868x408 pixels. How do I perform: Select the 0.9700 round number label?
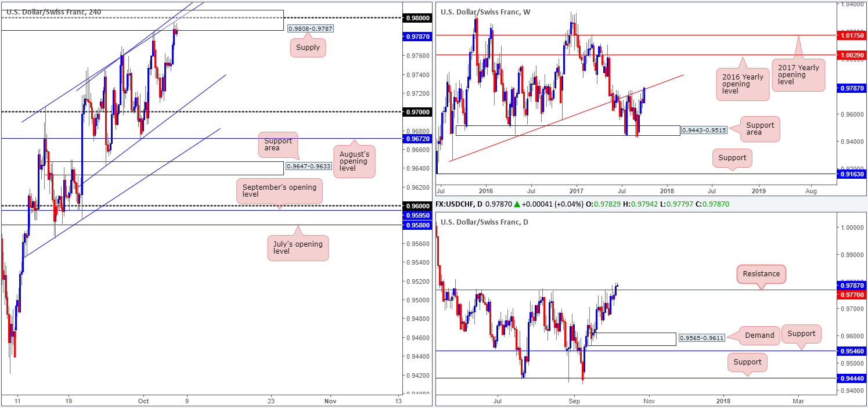pyautogui.click(x=418, y=111)
